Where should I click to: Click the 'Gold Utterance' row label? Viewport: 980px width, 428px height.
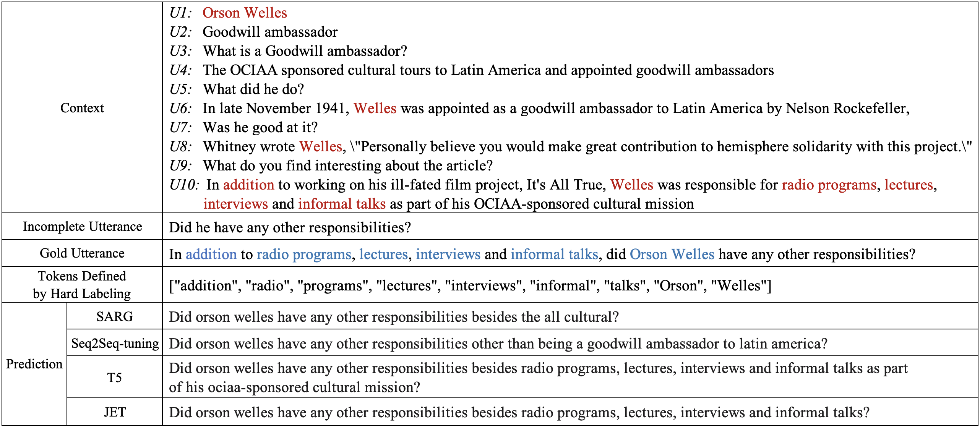pyautogui.click(x=82, y=253)
